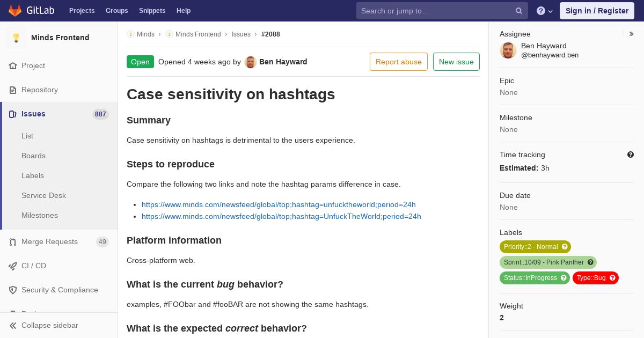644x338 pixels.
Task: Click the search magnifier icon
Action: 519,11
